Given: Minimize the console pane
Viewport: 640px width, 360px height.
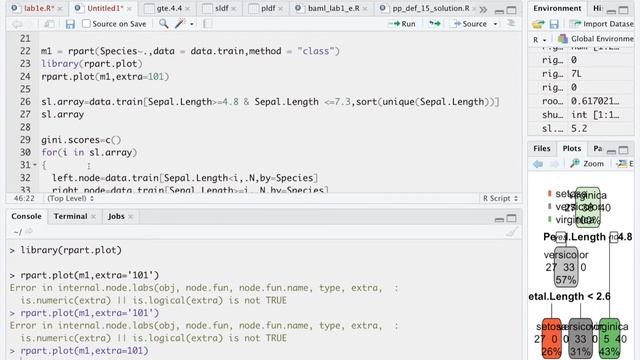Looking at the screenshot, I should click(x=499, y=219).
